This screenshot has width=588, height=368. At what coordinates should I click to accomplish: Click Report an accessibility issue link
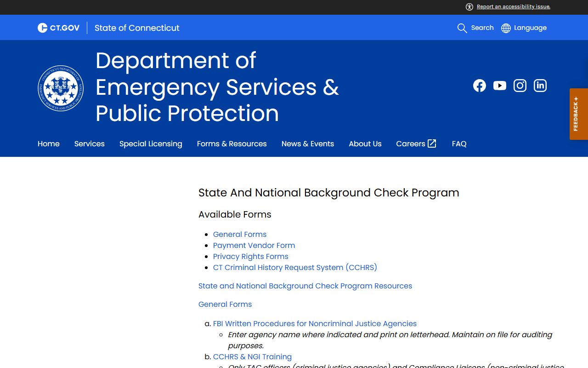coord(514,6)
